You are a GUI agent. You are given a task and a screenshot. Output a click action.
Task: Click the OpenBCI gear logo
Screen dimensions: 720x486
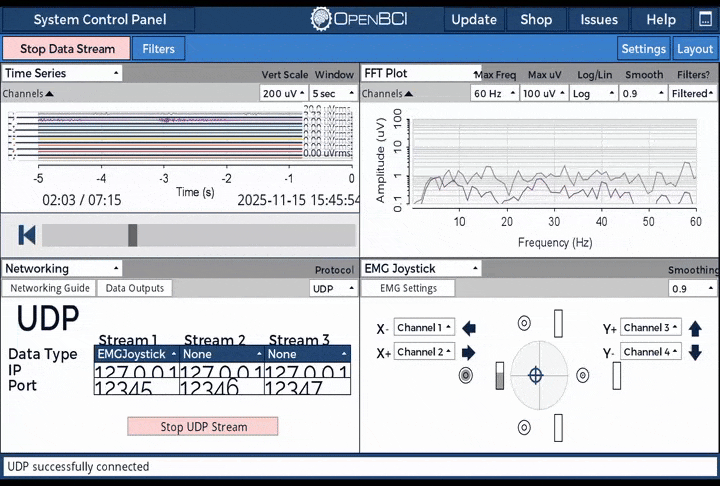321,19
